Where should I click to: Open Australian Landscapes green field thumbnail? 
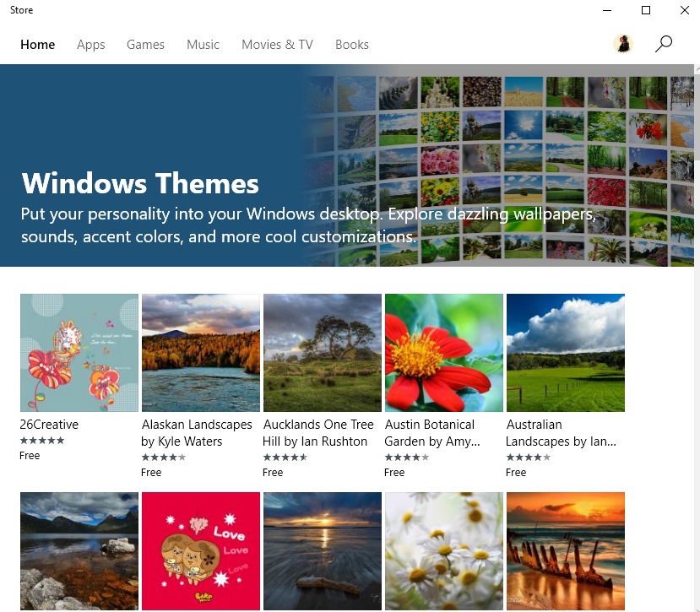565,353
